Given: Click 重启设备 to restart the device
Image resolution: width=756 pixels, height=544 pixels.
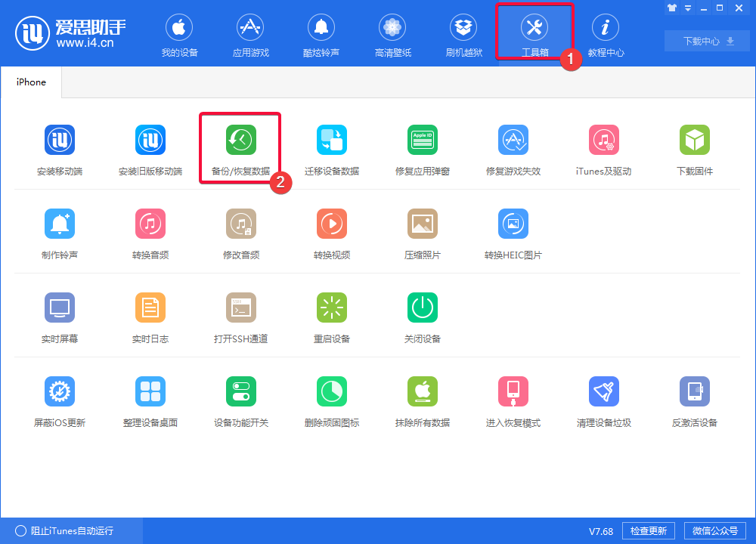Looking at the screenshot, I should coord(331,315).
